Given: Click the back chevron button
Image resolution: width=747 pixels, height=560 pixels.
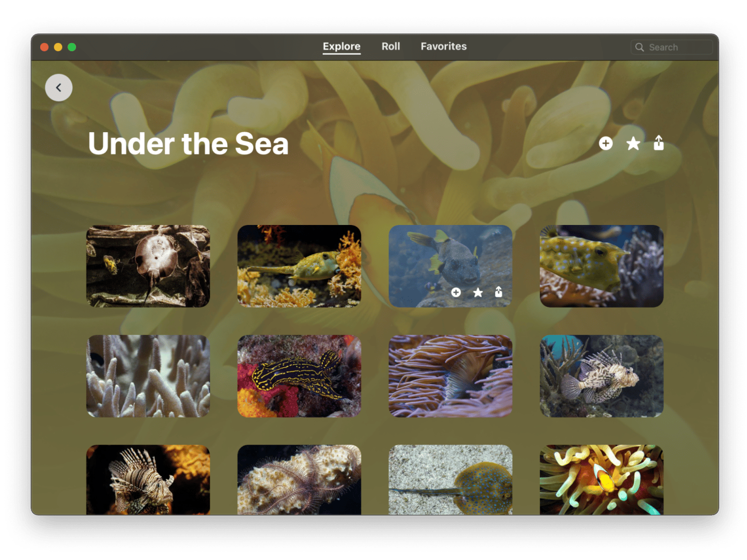Looking at the screenshot, I should coord(59,88).
